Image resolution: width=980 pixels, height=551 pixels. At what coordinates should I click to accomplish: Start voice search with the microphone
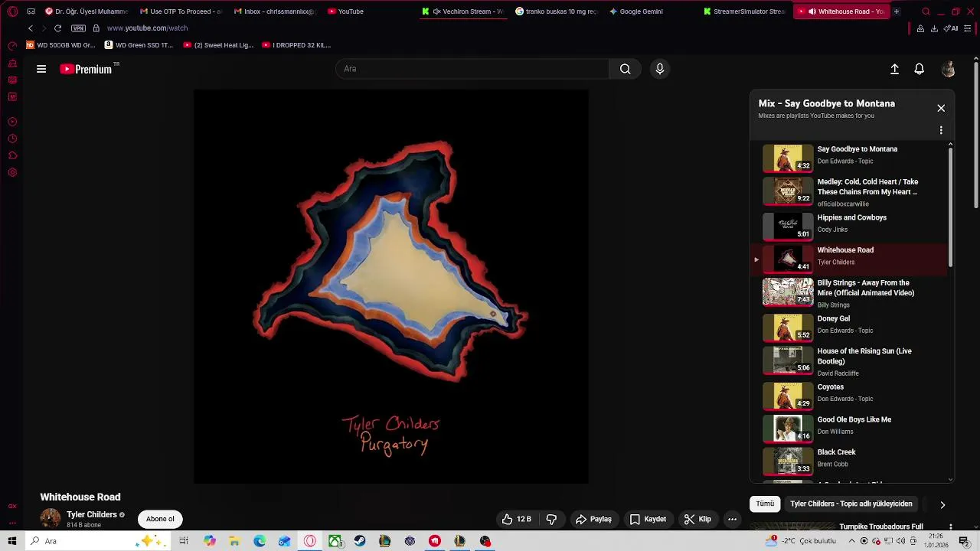point(660,69)
